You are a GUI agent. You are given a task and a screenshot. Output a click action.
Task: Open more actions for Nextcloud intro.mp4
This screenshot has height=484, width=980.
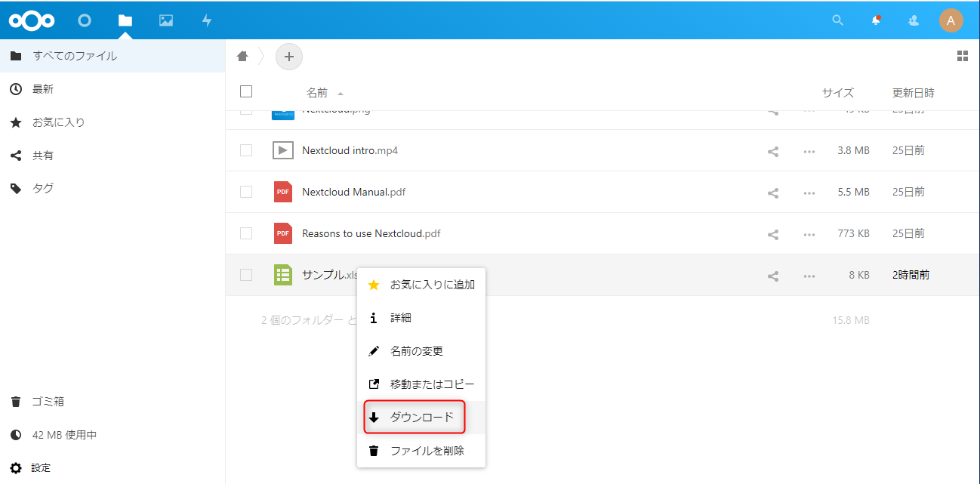coord(809,151)
